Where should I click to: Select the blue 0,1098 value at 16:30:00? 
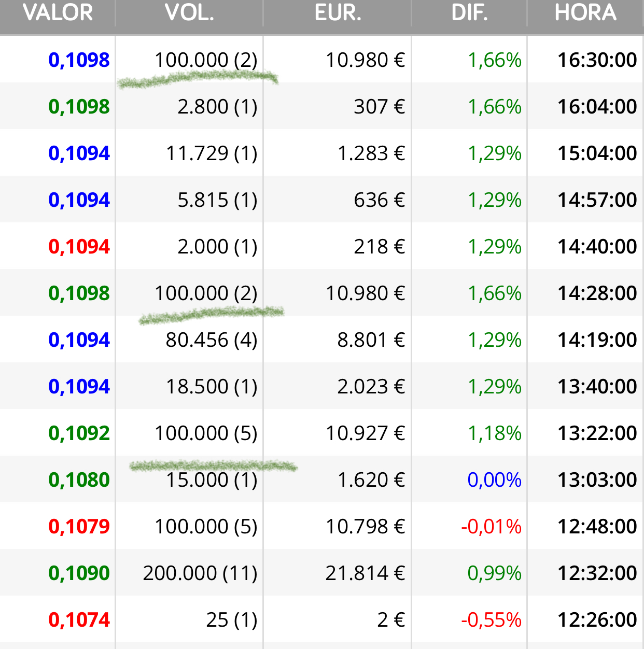pos(79,60)
